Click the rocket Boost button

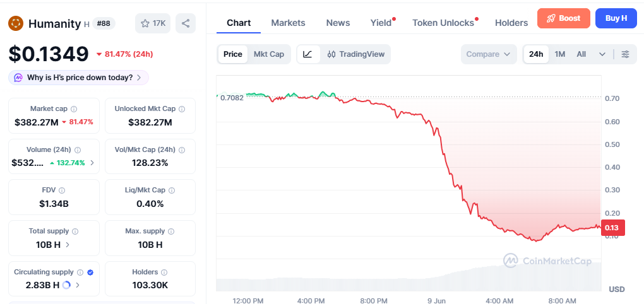point(563,18)
